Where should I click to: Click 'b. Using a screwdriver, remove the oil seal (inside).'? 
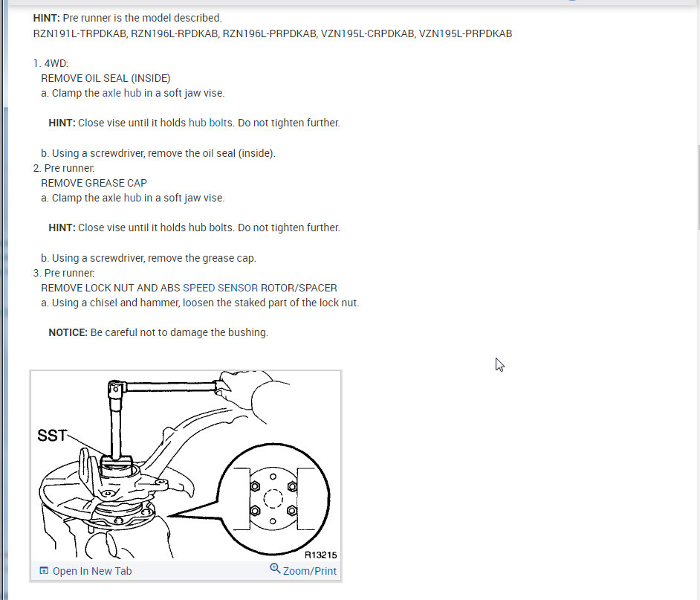[158, 153]
